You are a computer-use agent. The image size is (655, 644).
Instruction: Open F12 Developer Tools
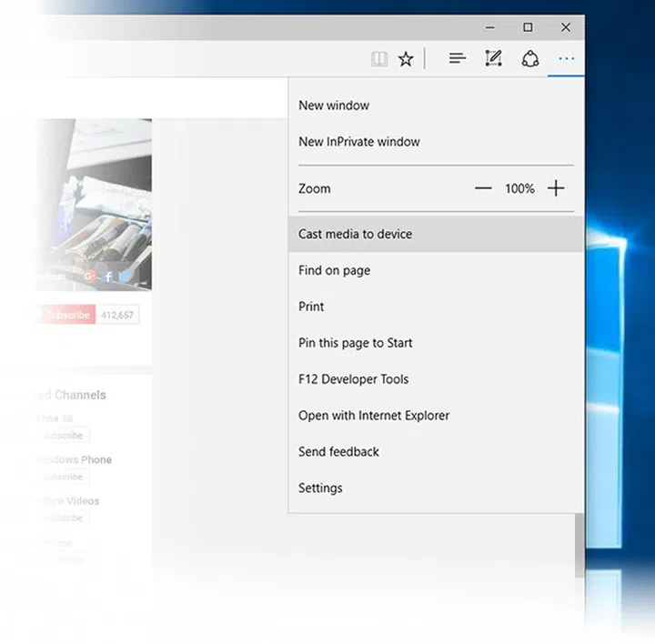(353, 379)
